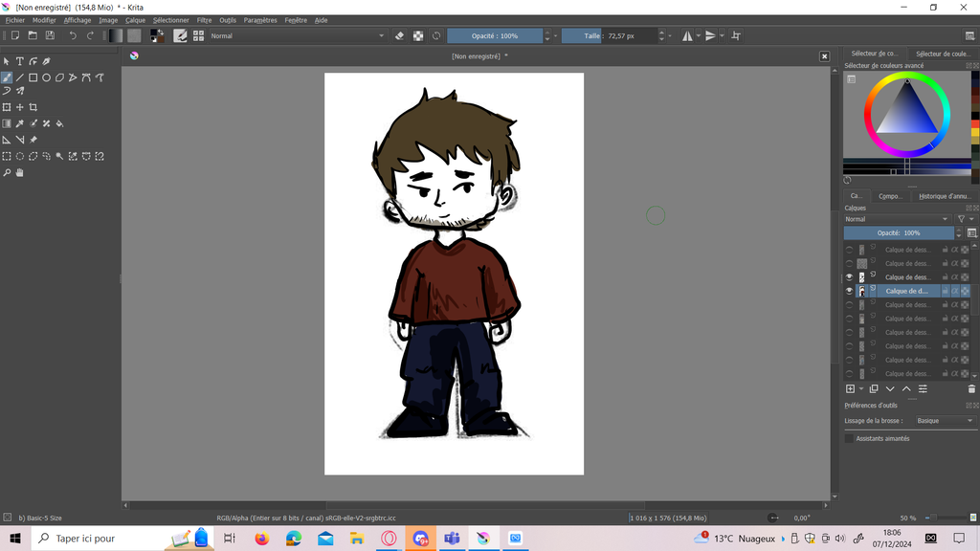Screen dimensions: 980x551
Task: Enable the Assistants aimantés checkbox
Action: tap(849, 438)
